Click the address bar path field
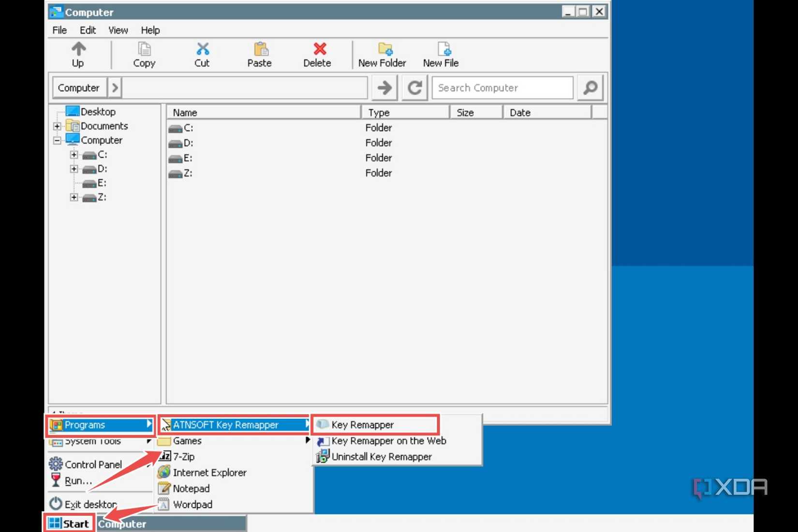The height and width of the screenshot is (532, 798). [x=245, y=88]
